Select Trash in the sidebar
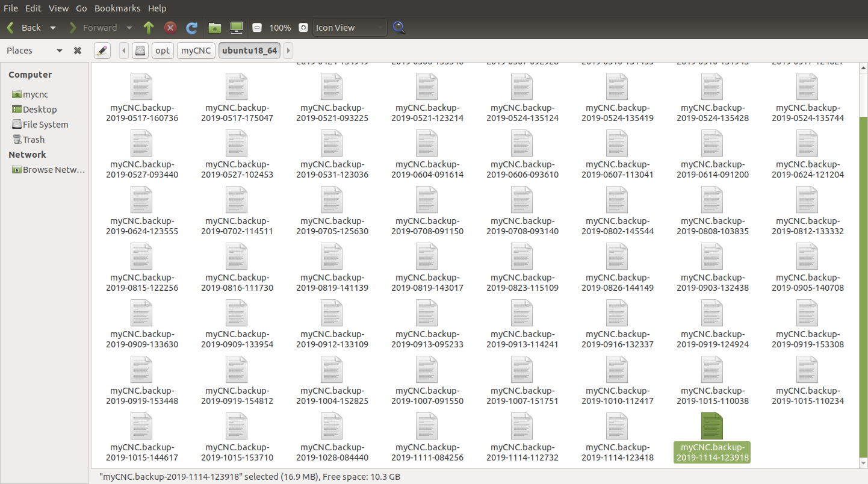868x484 pixels. click(x=34, y=140)
